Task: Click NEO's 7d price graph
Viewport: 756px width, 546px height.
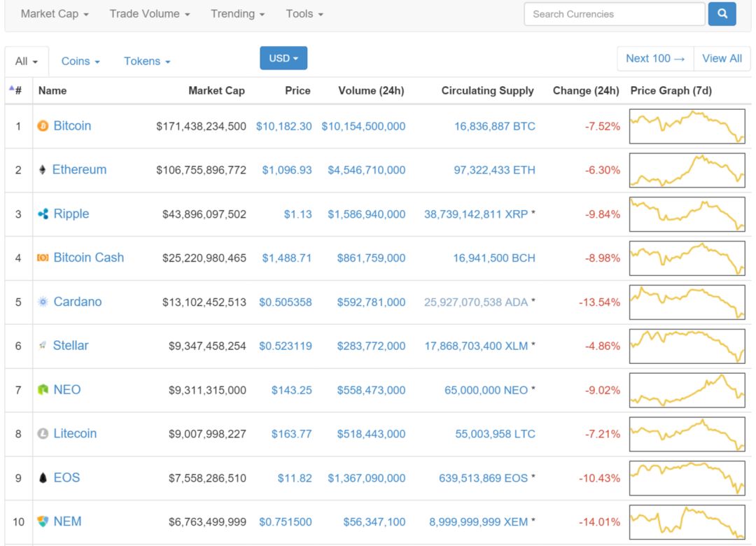Action: [x=687, y=390]
